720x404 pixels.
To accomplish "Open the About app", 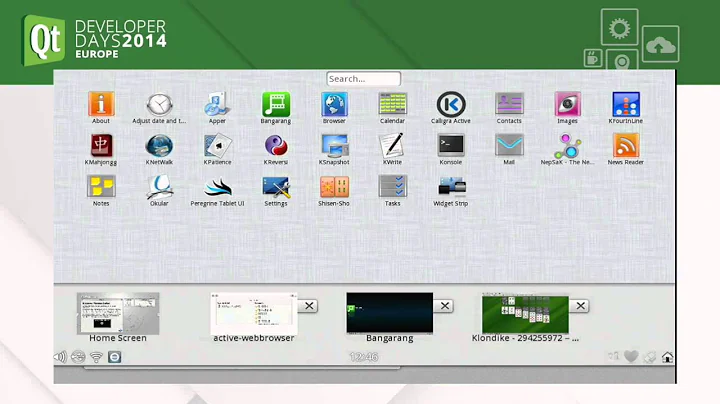I will (x=101, y=105).
